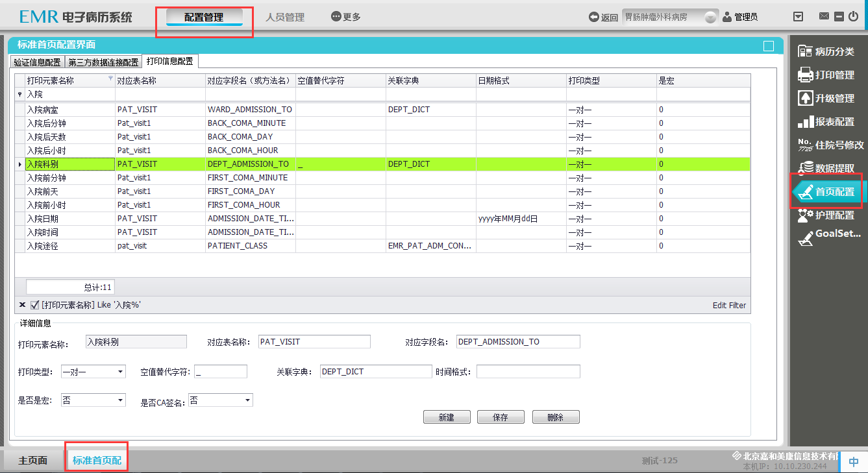The height and width of the screenshot is (473, 868).
Task: Switch to 主页面 bottom tab
Action: (x=33, y=460)
